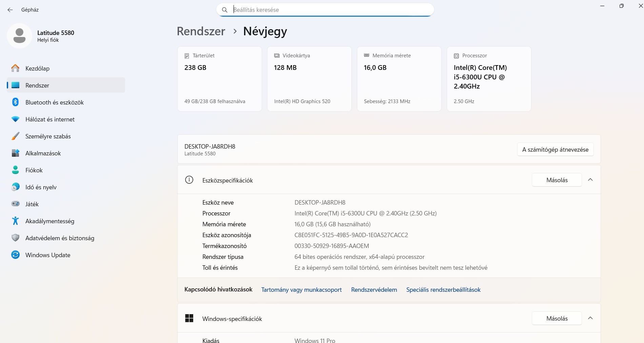Click A számítógép átnevezése button
This screenshot has width=644, height=343.
pyautogui.click(x=555, y=150)
